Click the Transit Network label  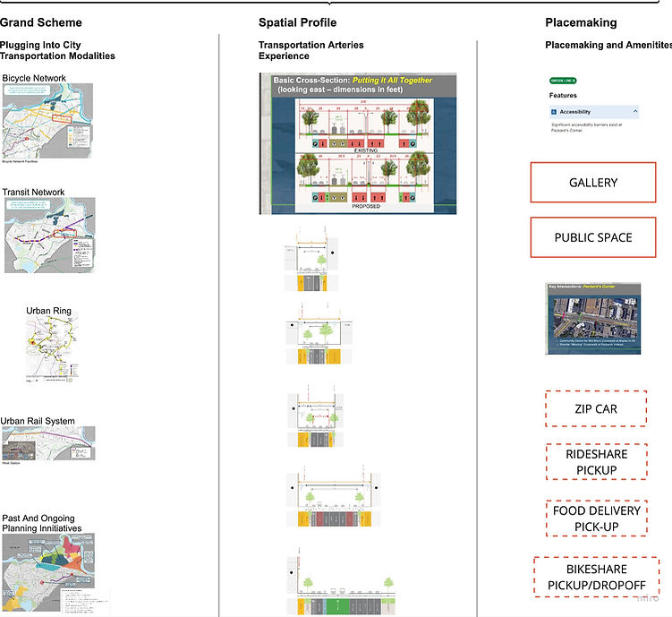point(33,193)
